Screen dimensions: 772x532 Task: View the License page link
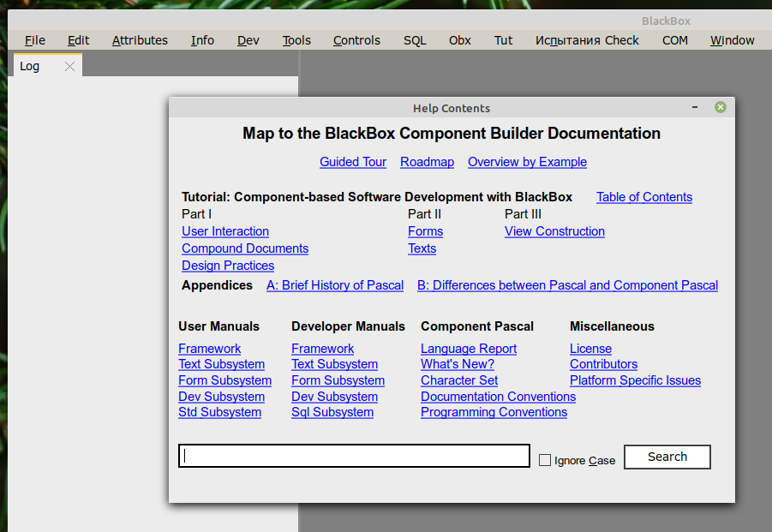coord(590,349)
